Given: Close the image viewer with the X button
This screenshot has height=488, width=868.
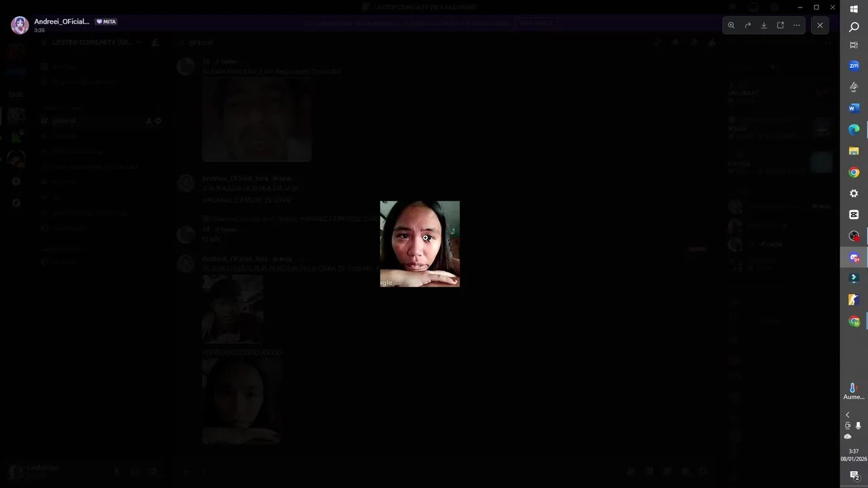Looking at the screenshot, I should coord(820,25).
